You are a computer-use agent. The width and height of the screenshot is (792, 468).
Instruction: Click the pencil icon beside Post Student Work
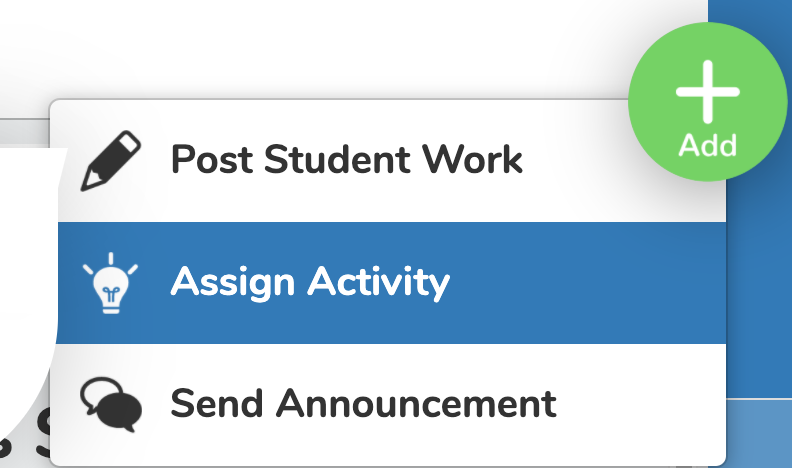click(111, 161)
